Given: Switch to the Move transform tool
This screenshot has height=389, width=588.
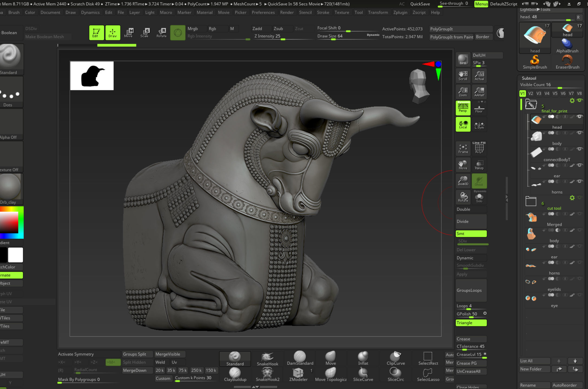Looking at the screenshot, I should (x=128, y=33).
